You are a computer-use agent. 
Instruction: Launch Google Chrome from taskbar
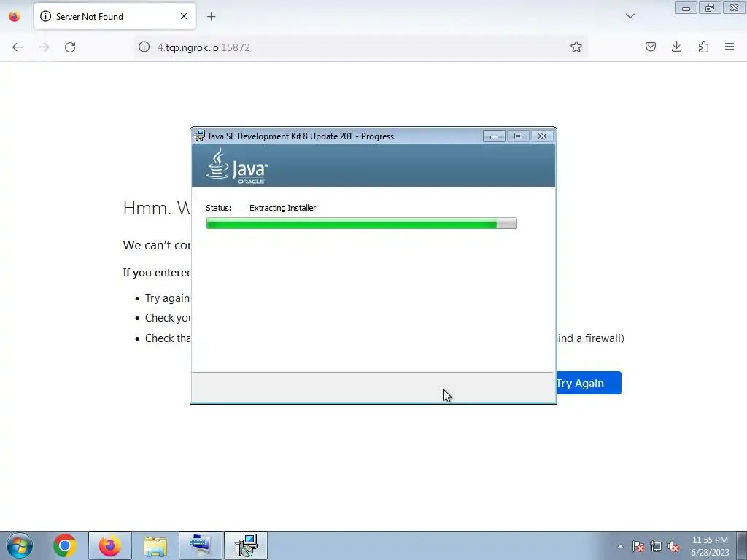tap(65, 545)
